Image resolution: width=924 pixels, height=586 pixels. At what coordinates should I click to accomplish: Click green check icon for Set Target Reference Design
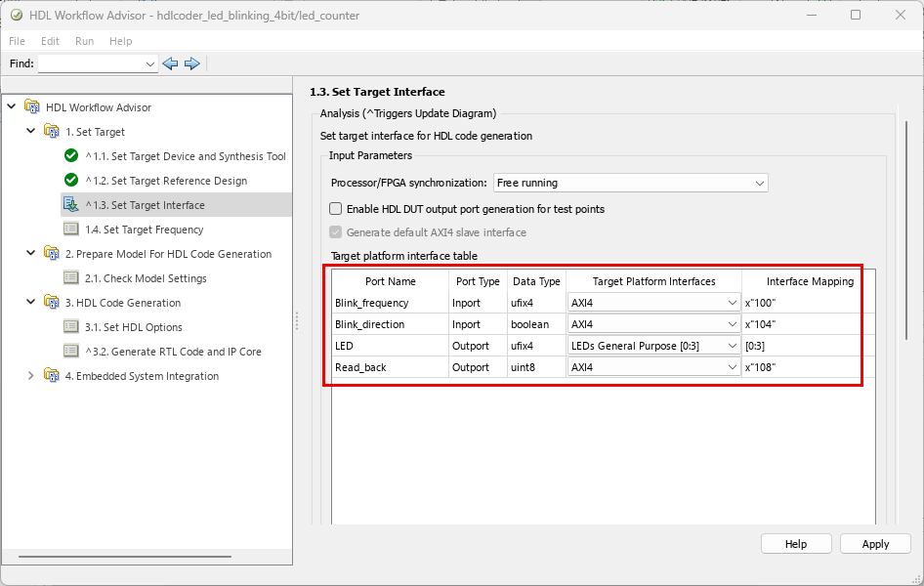[71, 181]
